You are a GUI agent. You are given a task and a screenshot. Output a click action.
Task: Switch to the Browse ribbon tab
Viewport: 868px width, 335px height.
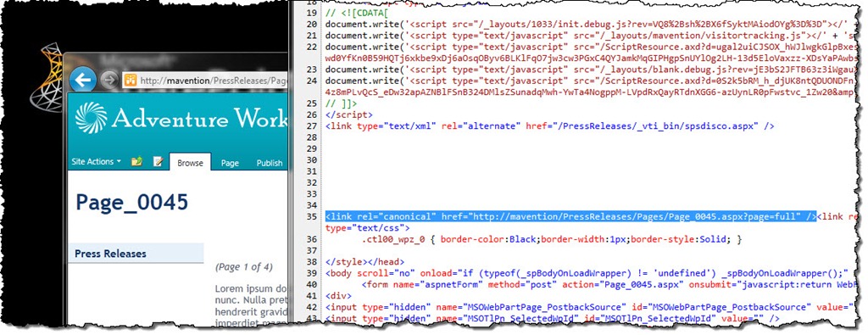click(190, 163)
